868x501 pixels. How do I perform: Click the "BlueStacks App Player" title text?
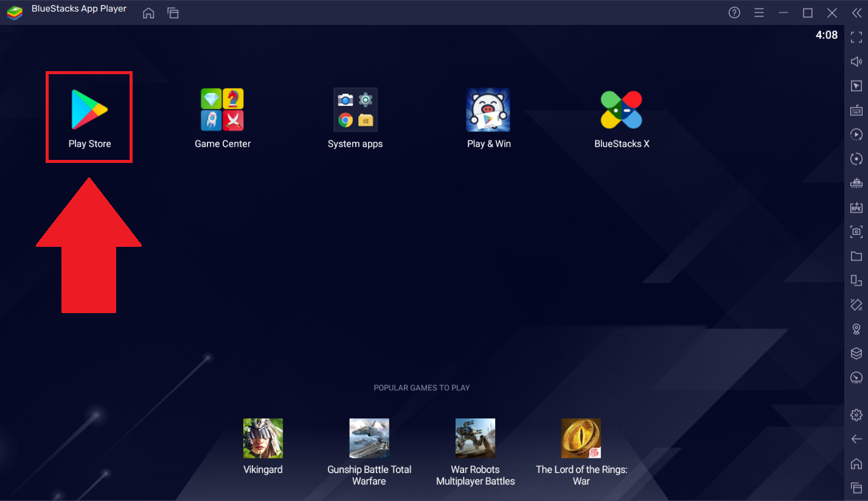tap(79, 9)
